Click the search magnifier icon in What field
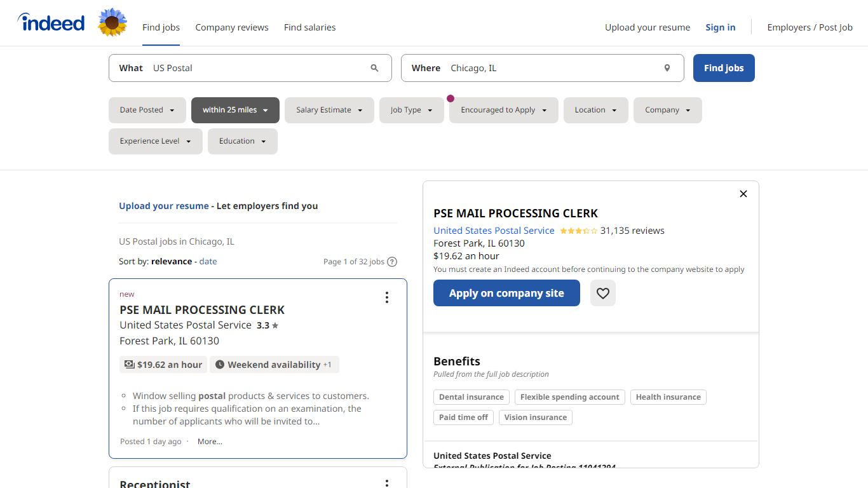Screen dimensions: 868x488 pos(374,68)
